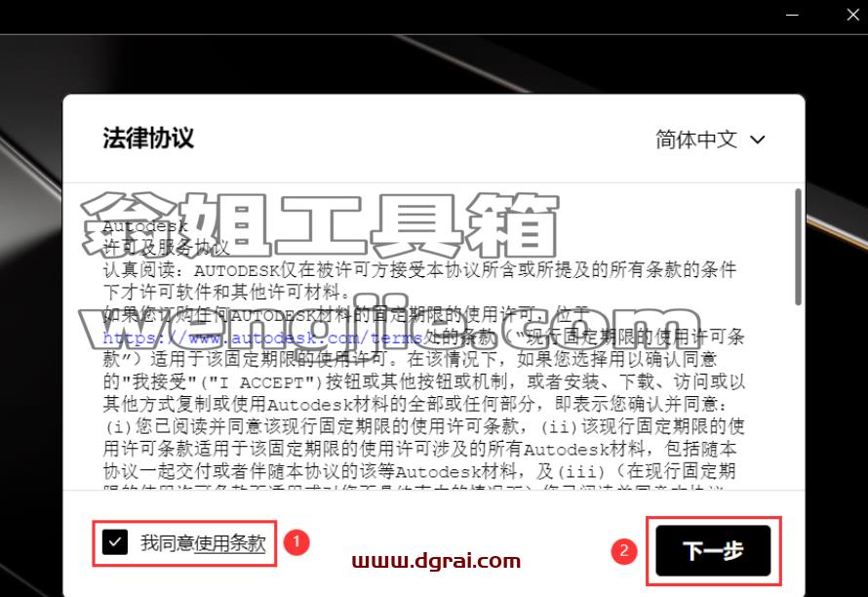
Task: Toggle the 我同意使用条款 checkbox
Action: [x=115, y=542]
